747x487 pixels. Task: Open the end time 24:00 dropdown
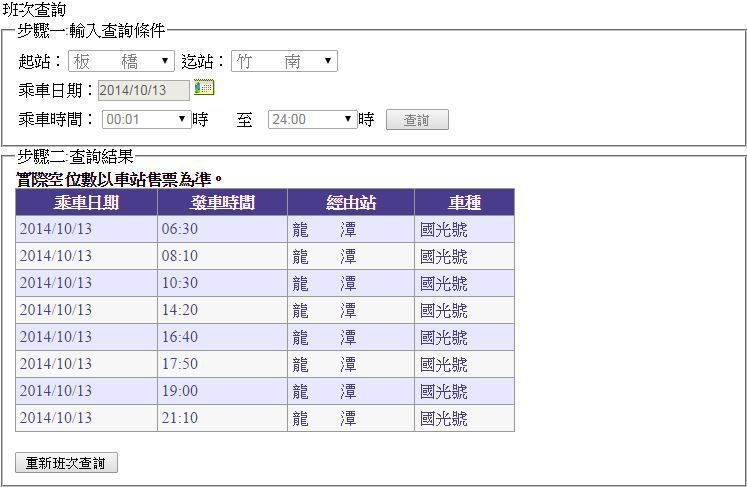pyautogui.click(x=312, y=120)
